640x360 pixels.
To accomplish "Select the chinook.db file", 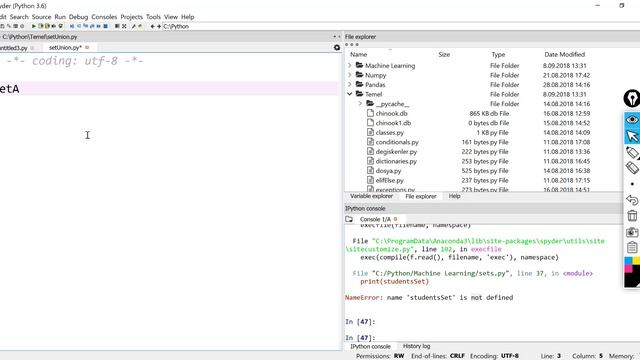I will [x=391, y=113].
